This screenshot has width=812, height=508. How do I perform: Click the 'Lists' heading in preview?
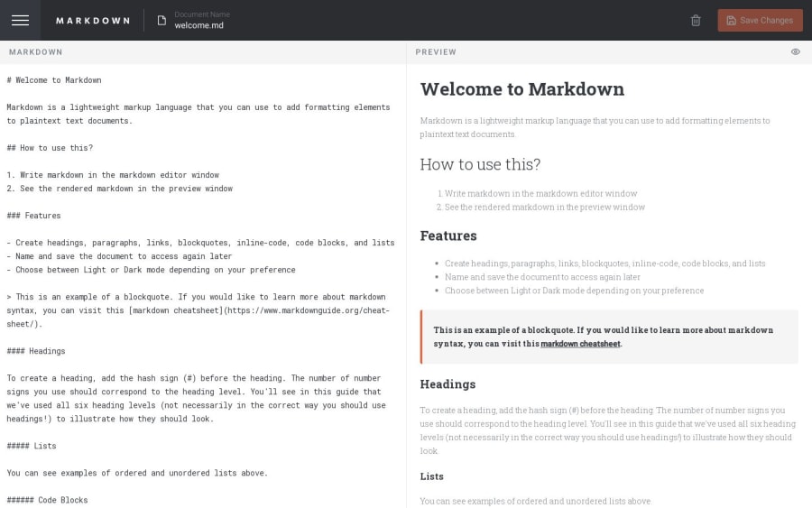click(x=432, y=476)
